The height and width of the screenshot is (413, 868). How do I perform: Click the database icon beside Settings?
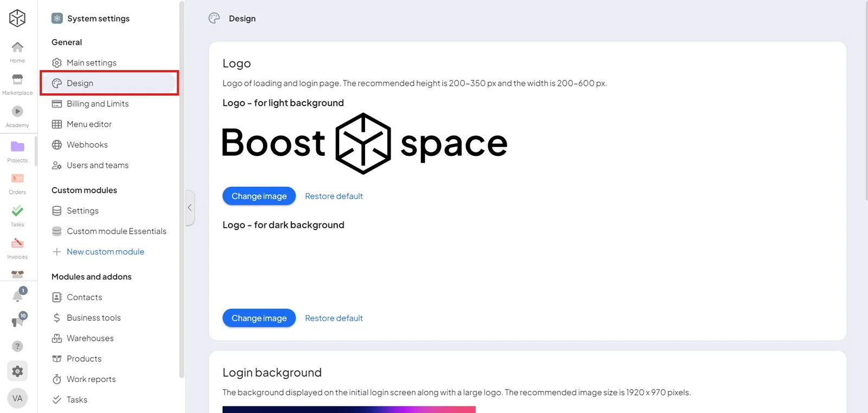(56, 211)
